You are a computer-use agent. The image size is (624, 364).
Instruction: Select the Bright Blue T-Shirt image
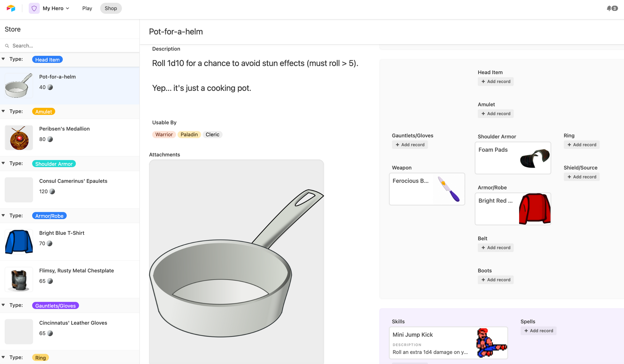(19, 242)
